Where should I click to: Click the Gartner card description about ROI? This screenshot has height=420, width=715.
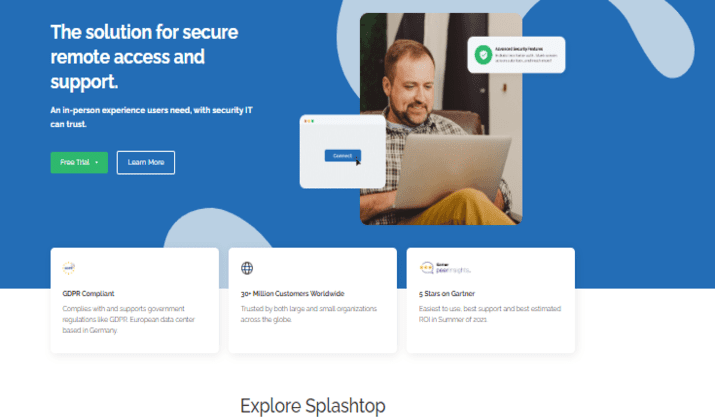[x=490, y=314]
